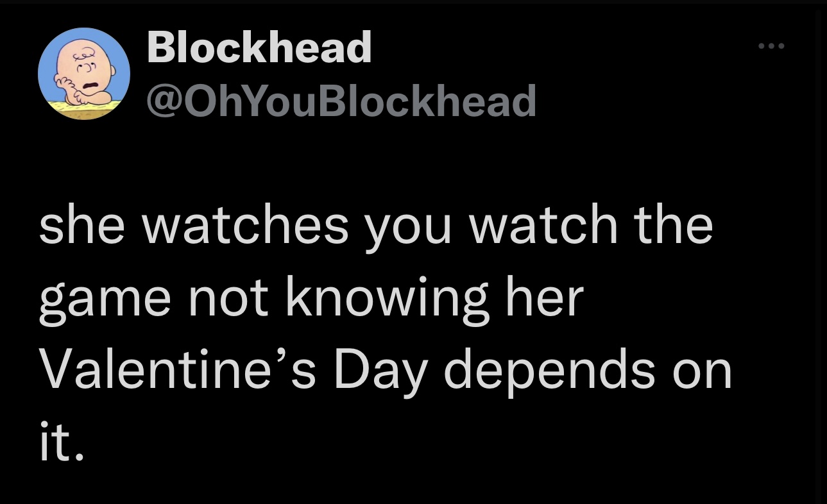827x504 pixels.
Task: Open the Blockhead display name profile
Action: (x=259, y=47)
